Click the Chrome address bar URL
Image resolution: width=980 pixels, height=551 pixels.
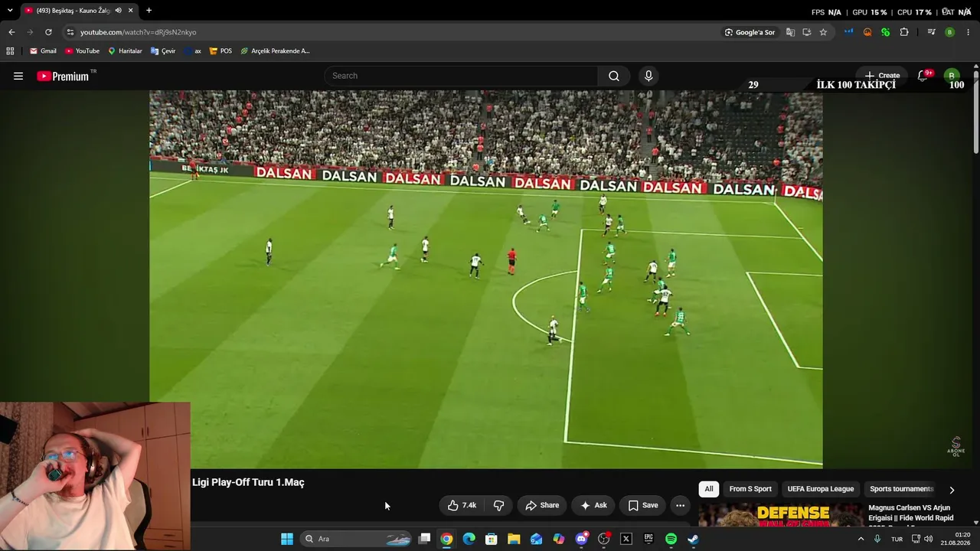(x=139, y=32)
